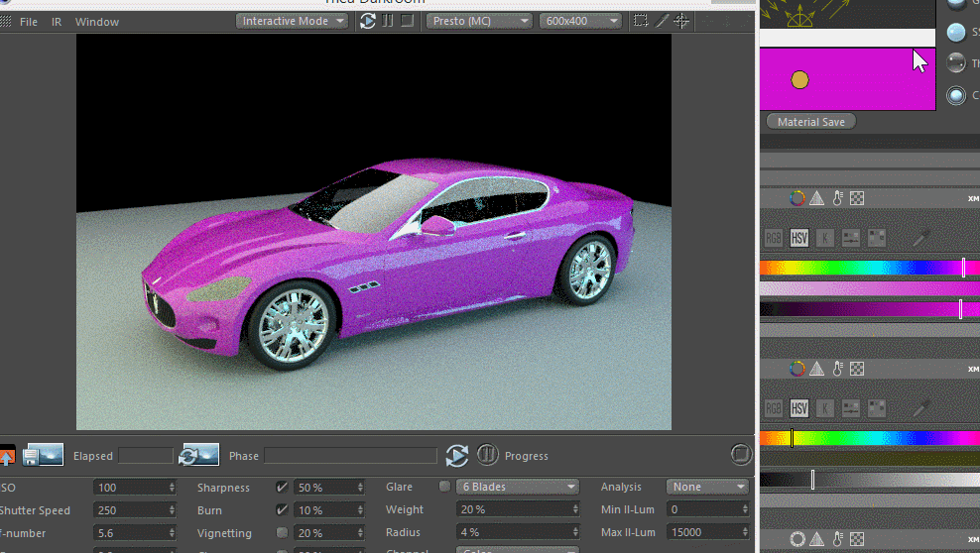Click the Min Il-Lum value field
Screen dimensions: 980x553
tap(707, 509)
